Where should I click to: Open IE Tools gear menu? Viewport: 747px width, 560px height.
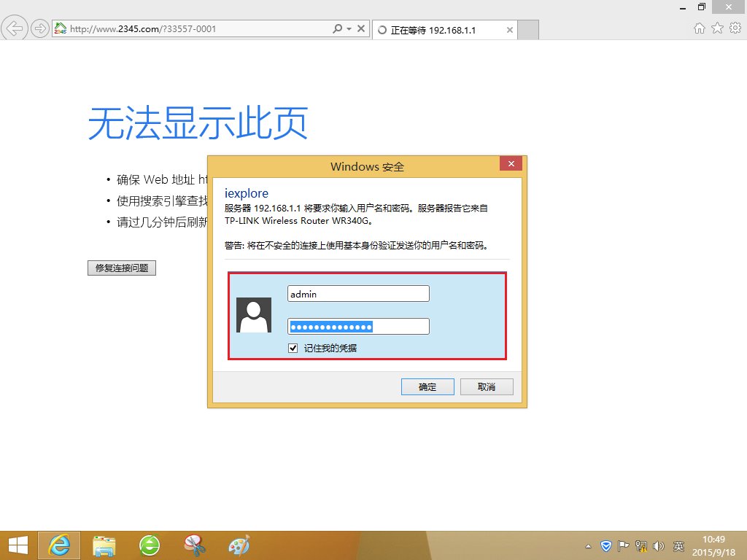(735, 28)
